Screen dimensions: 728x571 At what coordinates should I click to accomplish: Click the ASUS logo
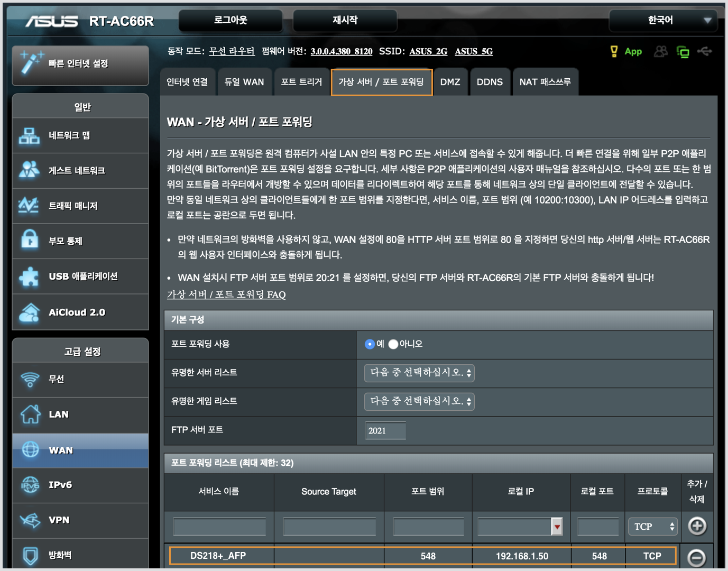pyautogui.click(x=52, y=21)
